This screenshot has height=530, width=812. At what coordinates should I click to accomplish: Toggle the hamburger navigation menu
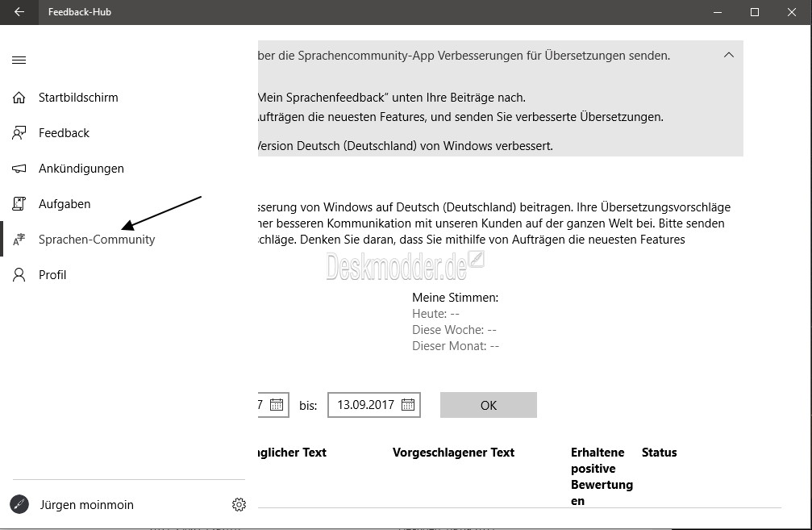19,60
